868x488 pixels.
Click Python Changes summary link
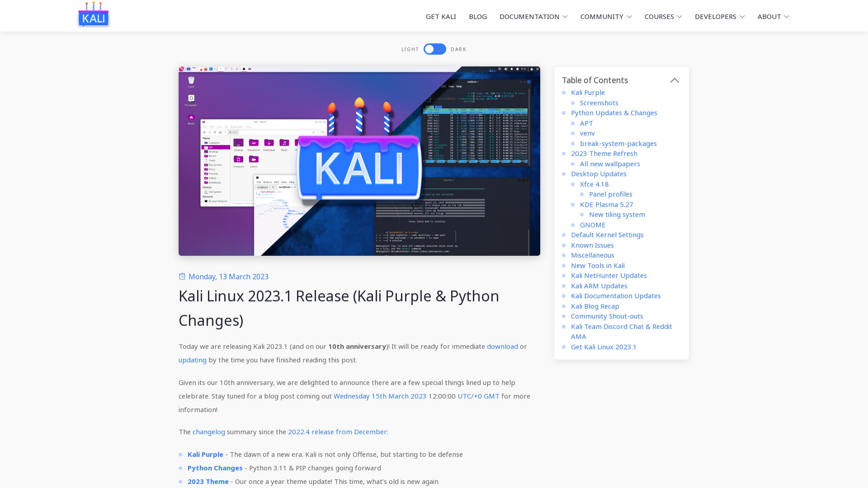(215, 468)
